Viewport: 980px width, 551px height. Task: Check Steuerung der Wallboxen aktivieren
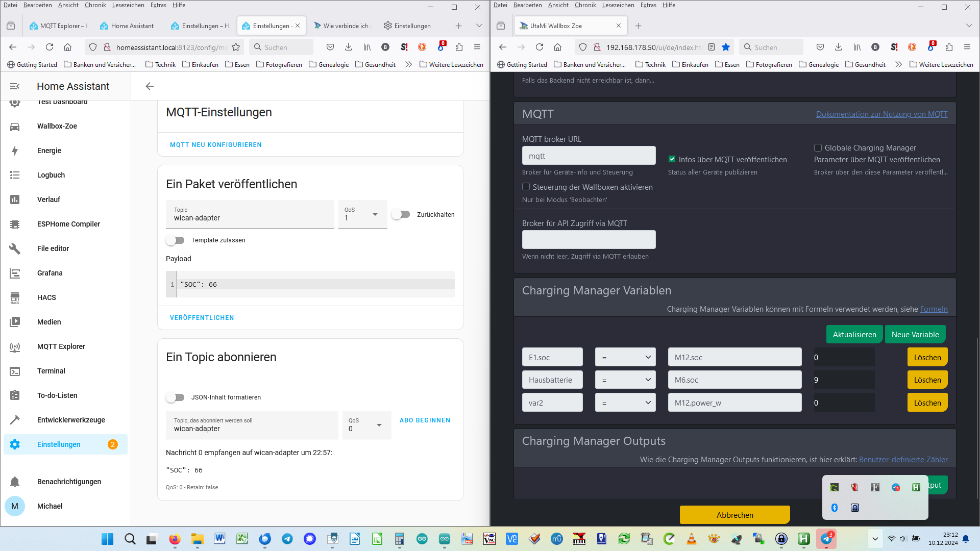tap(526, 187)
